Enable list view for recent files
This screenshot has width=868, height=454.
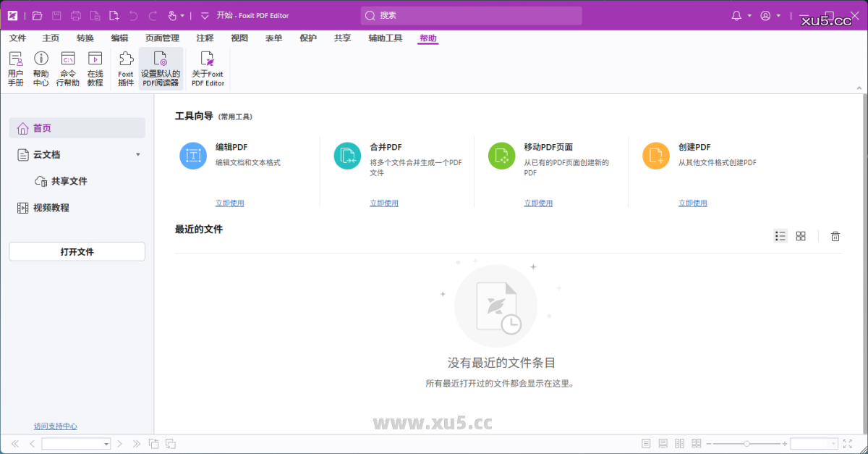click(780, 235)
